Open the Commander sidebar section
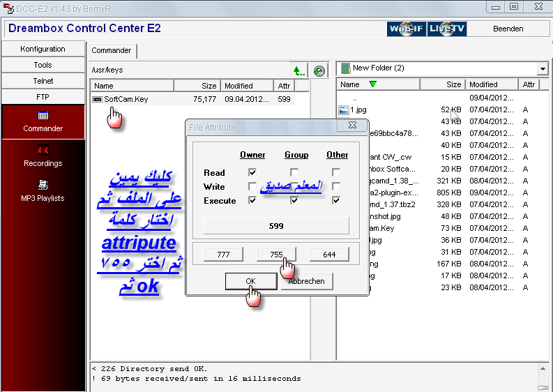The width and height of the screenshot is (553, 392). tap(43, 122)
